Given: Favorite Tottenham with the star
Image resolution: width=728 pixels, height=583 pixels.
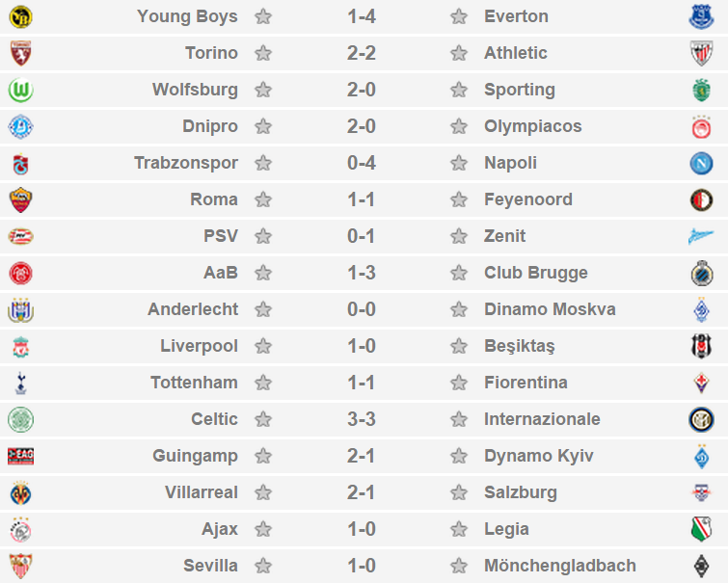Looking at the screenshot, I should (262, 383).
